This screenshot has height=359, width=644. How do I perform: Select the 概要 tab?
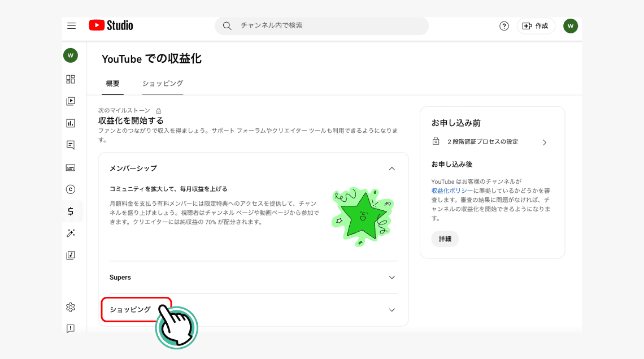click(x=112, y=84)
